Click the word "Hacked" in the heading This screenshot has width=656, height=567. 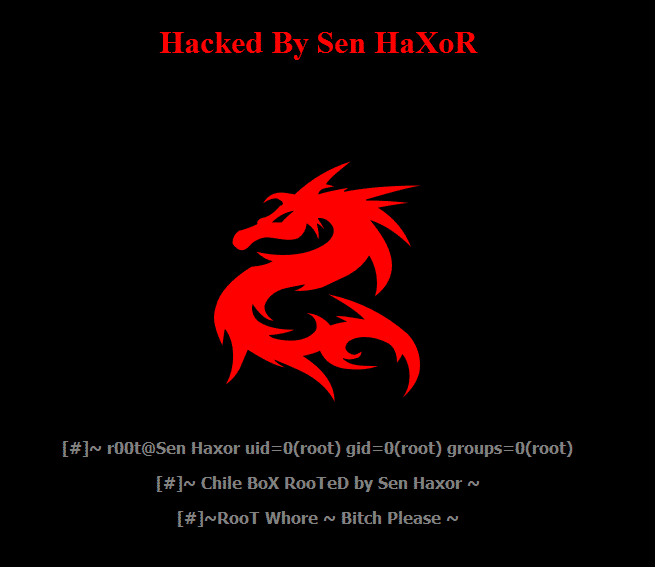tap(211, 42)
